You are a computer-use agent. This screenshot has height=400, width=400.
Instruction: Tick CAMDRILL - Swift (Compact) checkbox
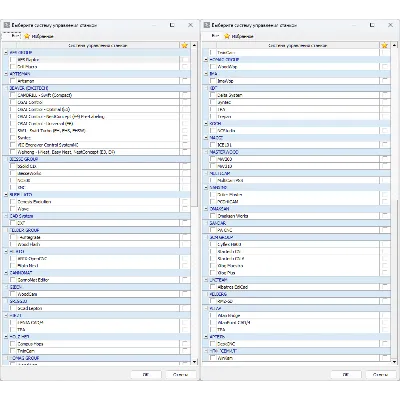click(x=13, y=95)
